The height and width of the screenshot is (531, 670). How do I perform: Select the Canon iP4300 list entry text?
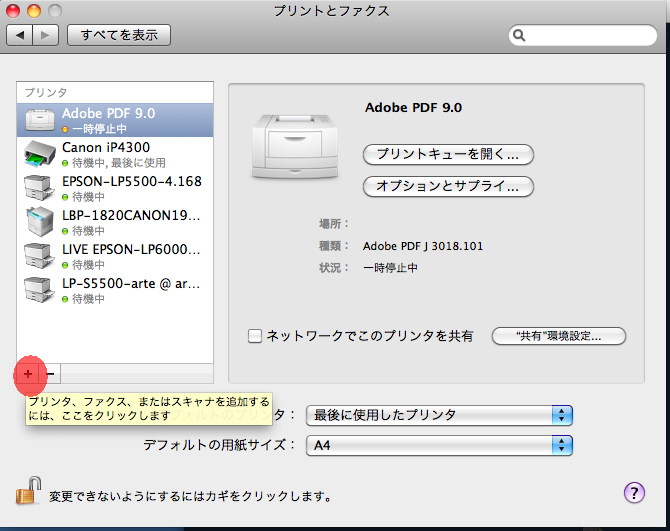pyautogui.click(x=106, y=147)
